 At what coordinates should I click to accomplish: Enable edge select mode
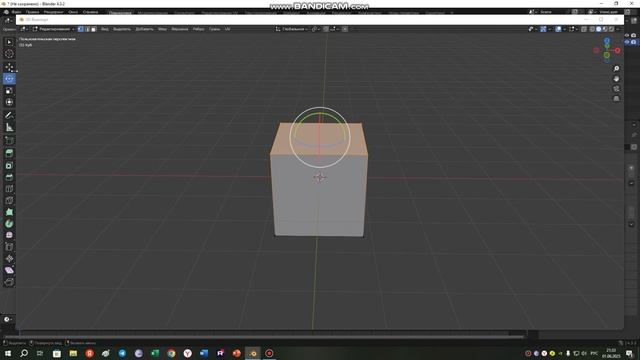87,29
